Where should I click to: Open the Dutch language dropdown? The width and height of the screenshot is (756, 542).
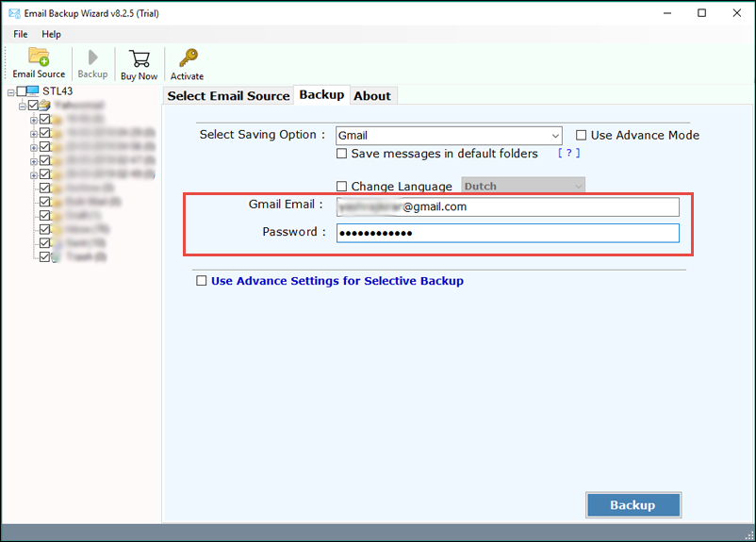pyautogui.click(x=523, y=186)
